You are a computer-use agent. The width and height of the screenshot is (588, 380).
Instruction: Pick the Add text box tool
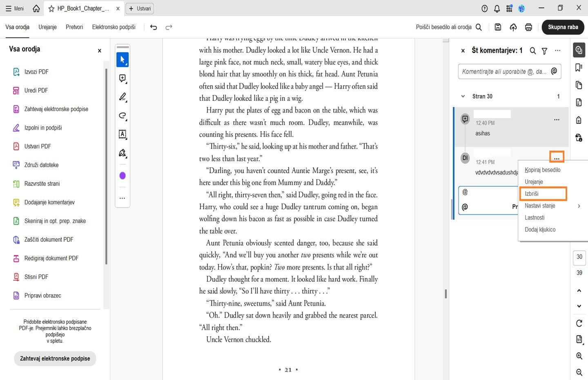[x=122, y=134]
